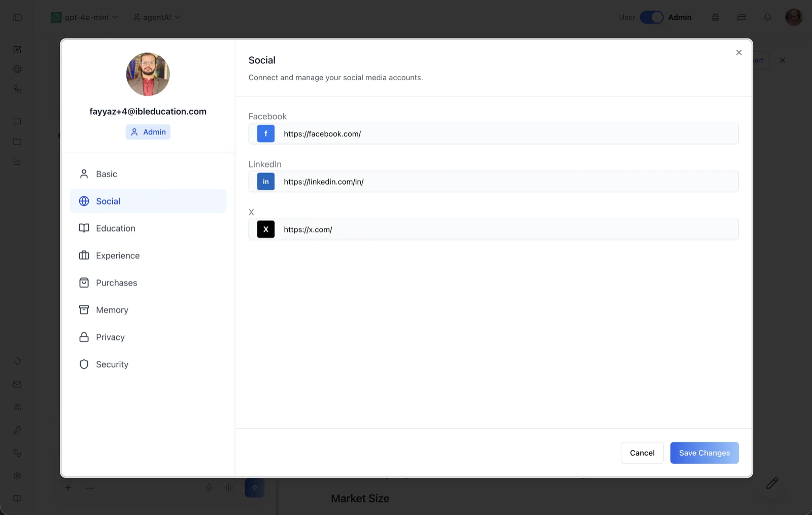Viewport: 812px width, 515px height.
Task: Click the plus icon in chat input
Action: tap(68, 488)
